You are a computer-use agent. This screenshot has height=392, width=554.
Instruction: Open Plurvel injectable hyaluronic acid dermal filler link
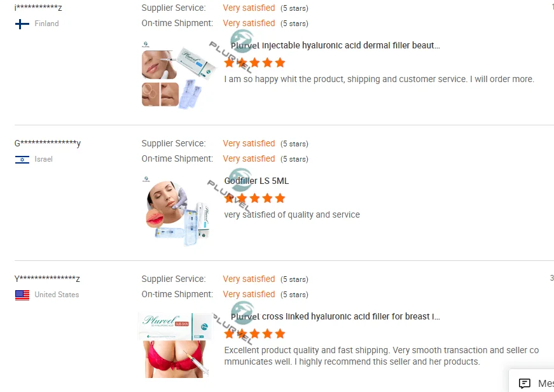point(335,45)
